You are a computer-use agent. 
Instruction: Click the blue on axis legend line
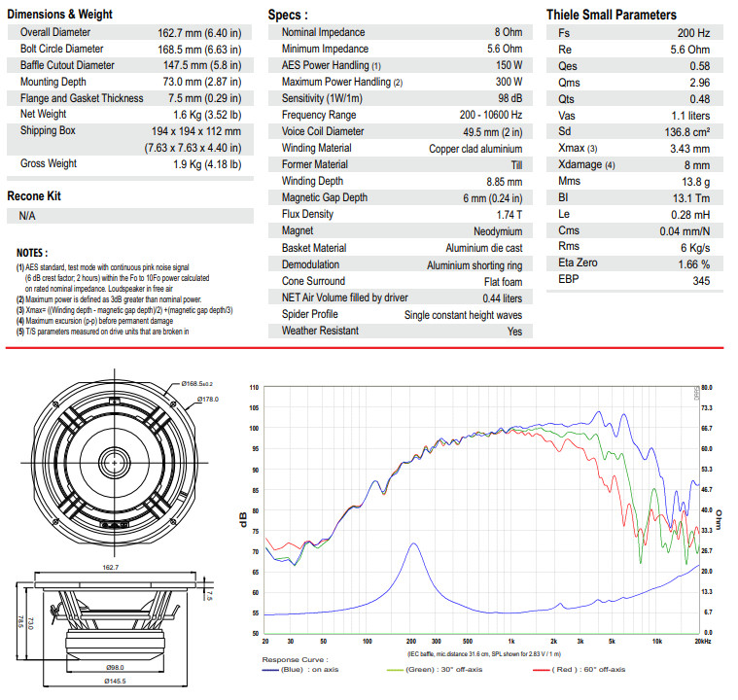[x=270, y=670]
